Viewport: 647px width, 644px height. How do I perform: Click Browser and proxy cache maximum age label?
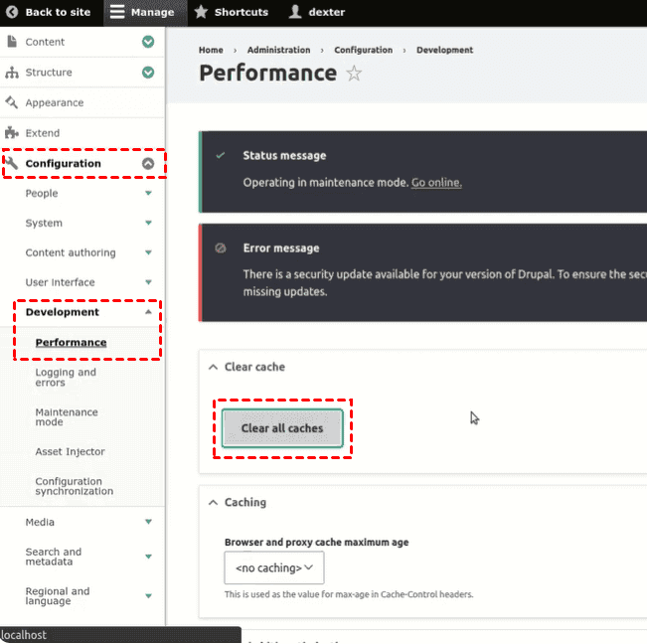316,542
